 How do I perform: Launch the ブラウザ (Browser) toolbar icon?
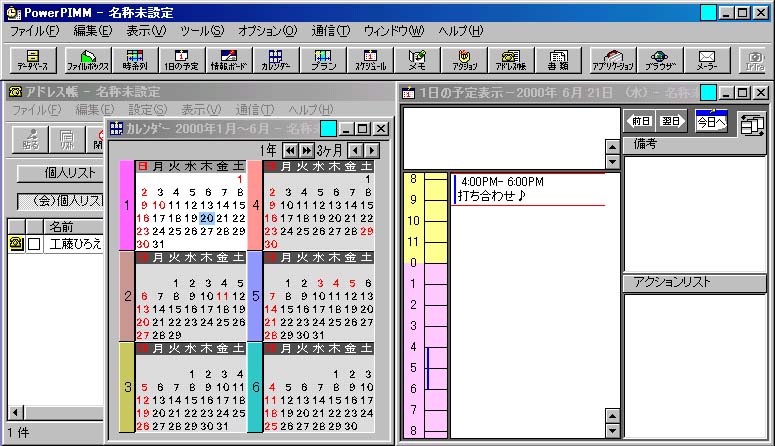[658, 60]
